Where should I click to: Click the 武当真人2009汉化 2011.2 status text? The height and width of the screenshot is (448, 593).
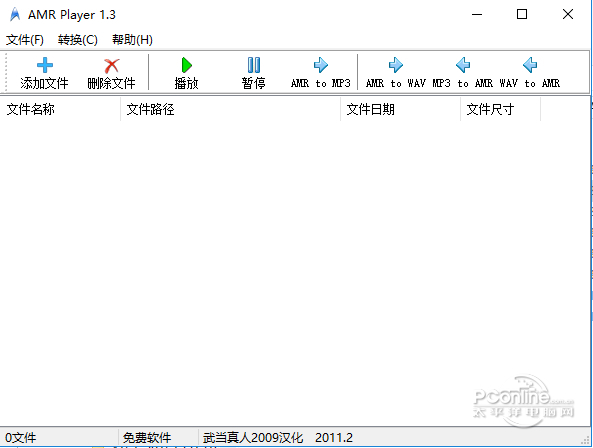point(278,438)
